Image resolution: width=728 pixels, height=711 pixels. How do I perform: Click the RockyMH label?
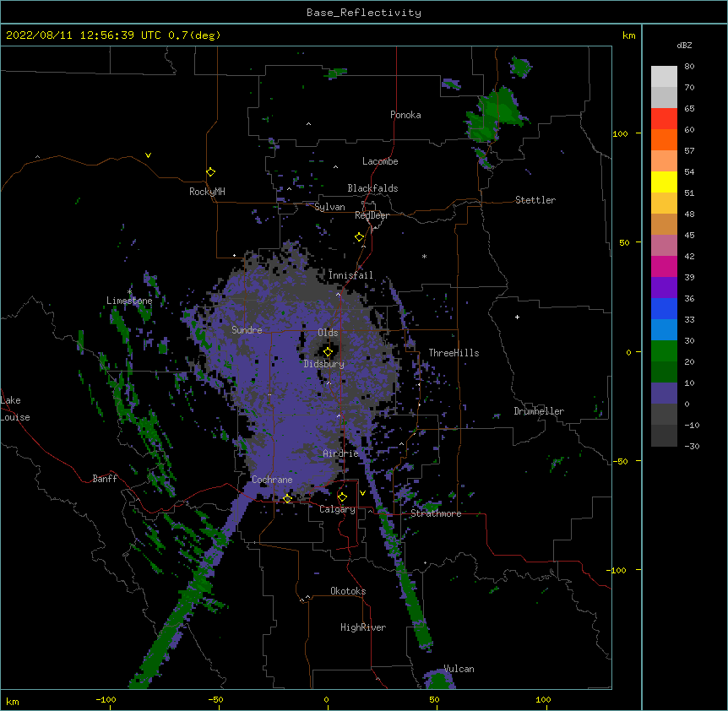207,192
